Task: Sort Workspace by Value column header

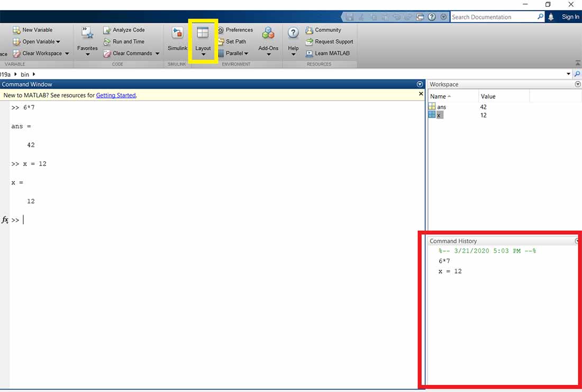Action: click(504, 96)
